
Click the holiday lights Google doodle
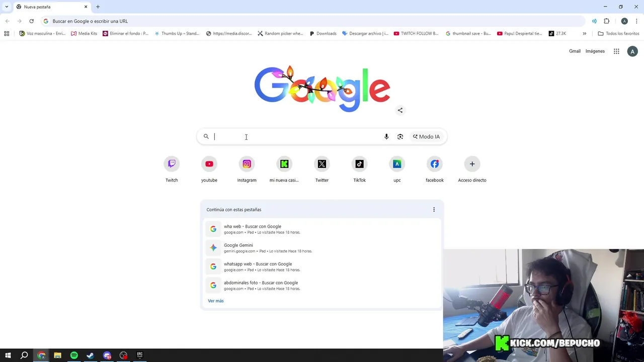(322, 88)
